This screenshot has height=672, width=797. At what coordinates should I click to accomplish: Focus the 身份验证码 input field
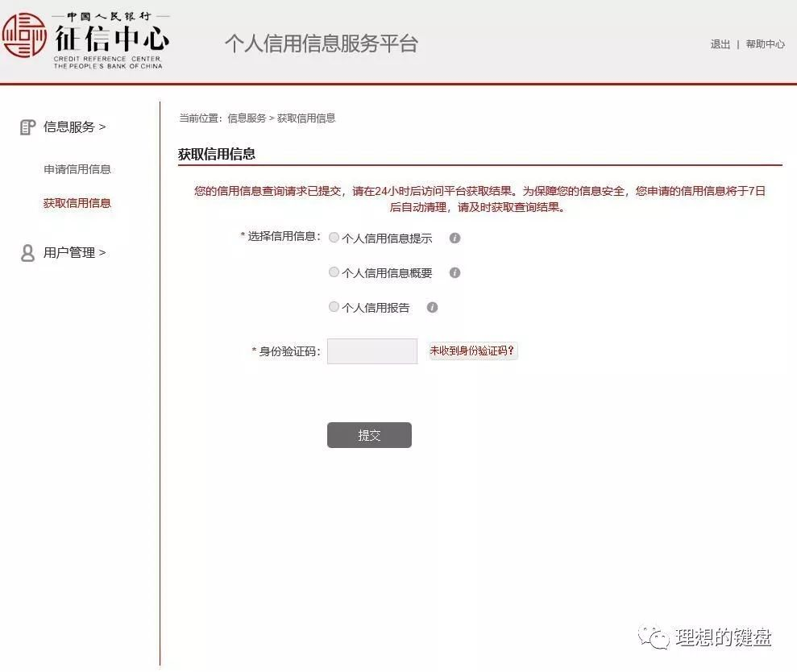tap(372, 351)
